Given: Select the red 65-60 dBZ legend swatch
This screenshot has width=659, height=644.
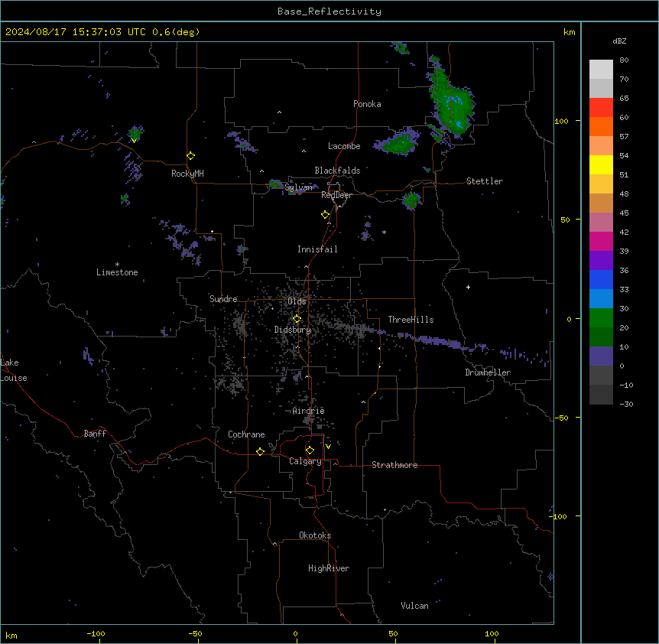Looking at the screenshot, I should (601, 107).
